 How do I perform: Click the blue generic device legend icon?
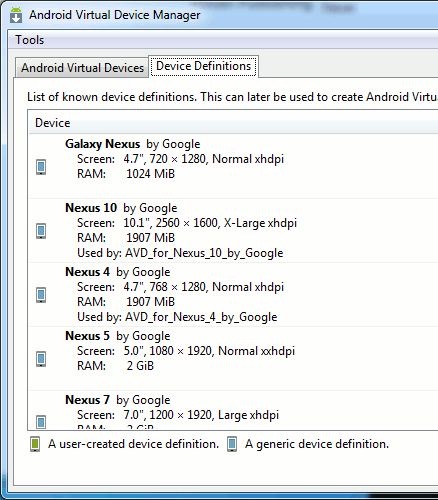(x=232, y=444)
